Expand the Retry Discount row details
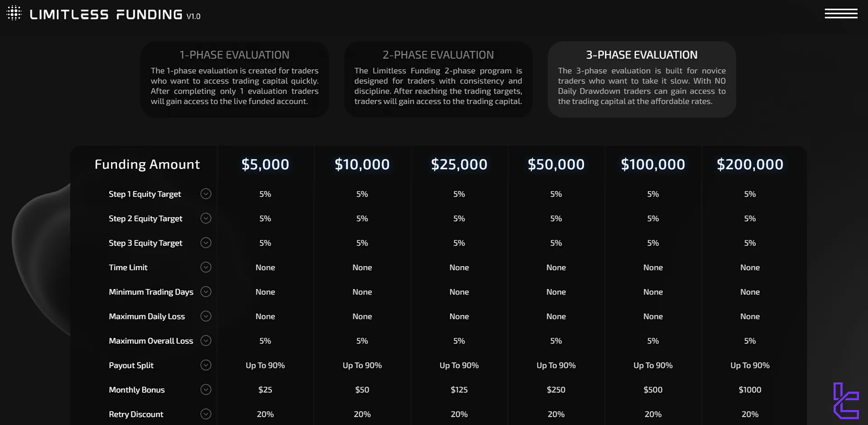This screenshot has width=868, height=425. click(x=206, y=414)
